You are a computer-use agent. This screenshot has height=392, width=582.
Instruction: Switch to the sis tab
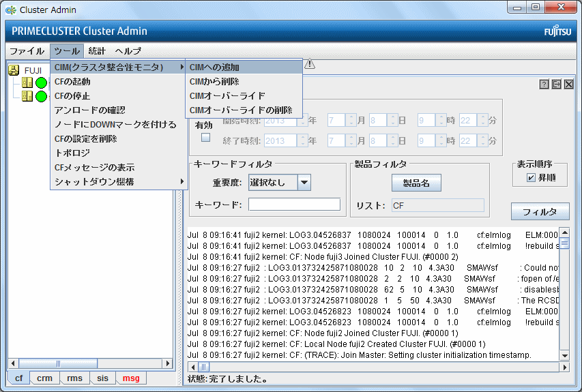coord(102,378)
